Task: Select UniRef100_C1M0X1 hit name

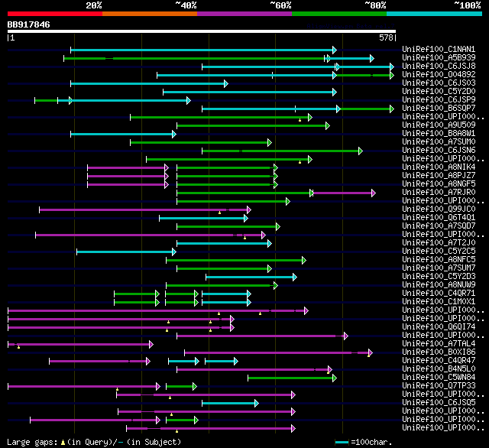Action: coord(439,302)
